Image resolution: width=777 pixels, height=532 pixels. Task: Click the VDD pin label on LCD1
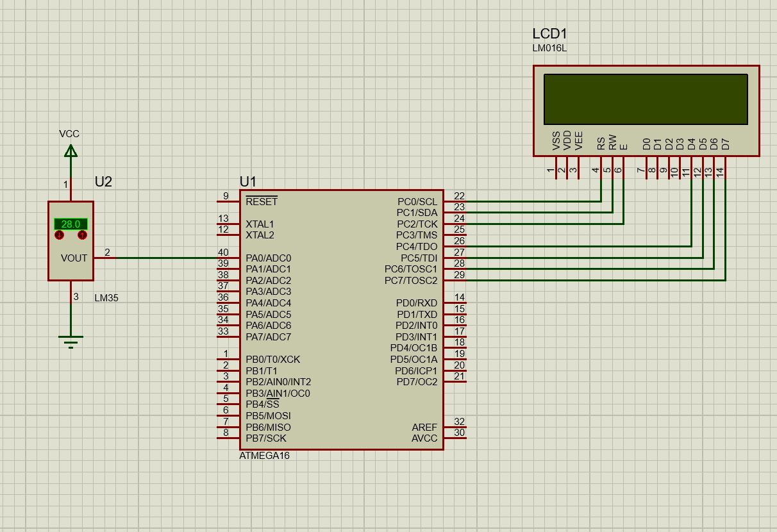[x=567, y=140]
